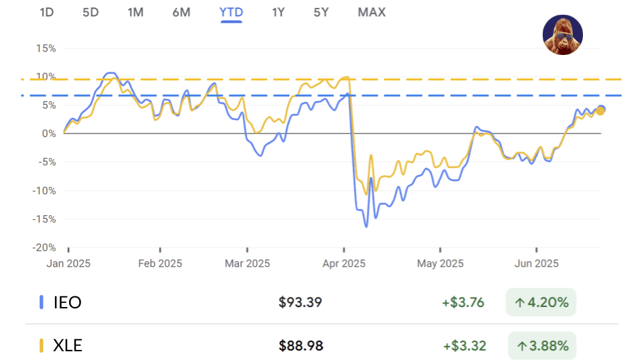Click the yellow XLE endpoint dot on chart
The width and height of the screenshot is (644, 362).
[x=600, y=111]
